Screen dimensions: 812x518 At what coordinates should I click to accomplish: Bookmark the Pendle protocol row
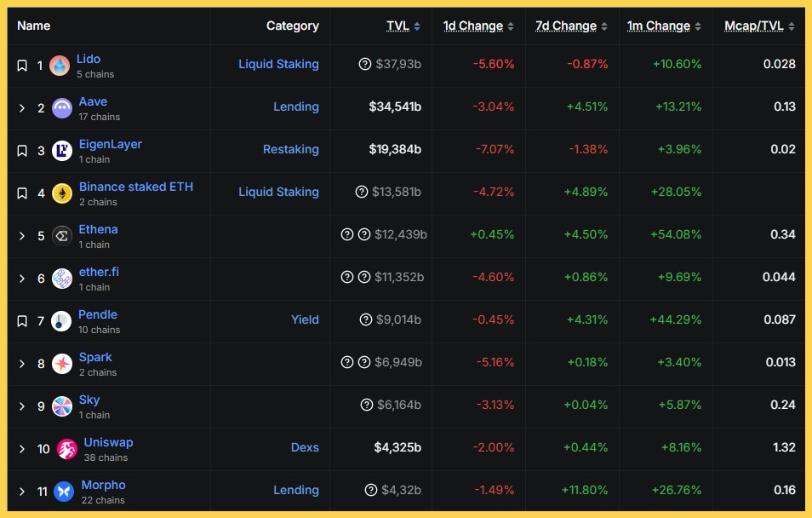tap(22, 321)
